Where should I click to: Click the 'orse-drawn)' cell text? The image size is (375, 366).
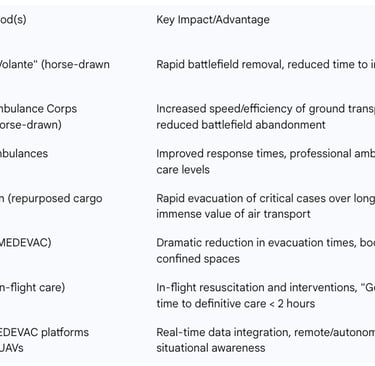pos(31,125)
